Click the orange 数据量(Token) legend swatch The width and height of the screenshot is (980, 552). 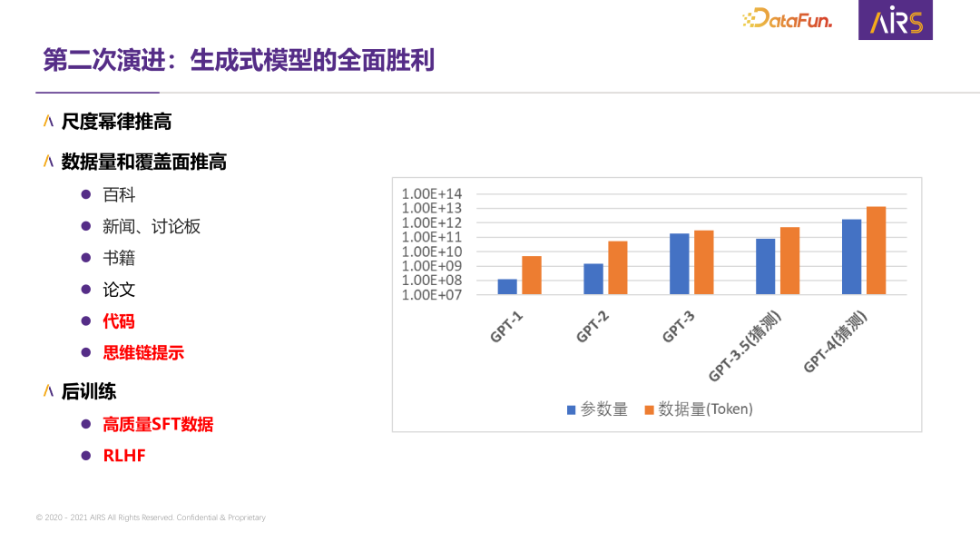pyautogui.click(x=649, y=410)
